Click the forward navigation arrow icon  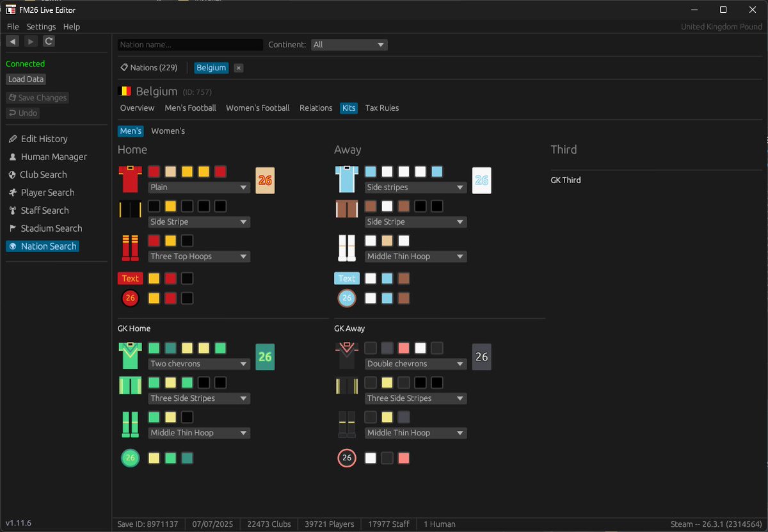31,41
